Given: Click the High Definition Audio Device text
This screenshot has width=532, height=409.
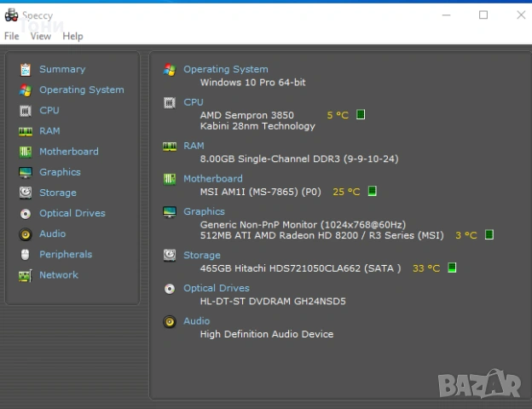Looking at the screenshot, I should [x=267, y=334].
